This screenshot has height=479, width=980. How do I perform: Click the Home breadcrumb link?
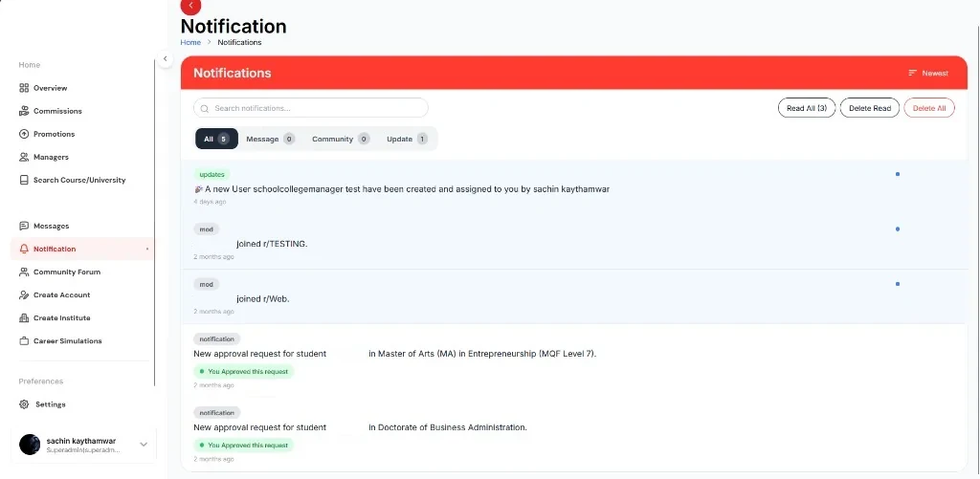click(x=190, y=42)
